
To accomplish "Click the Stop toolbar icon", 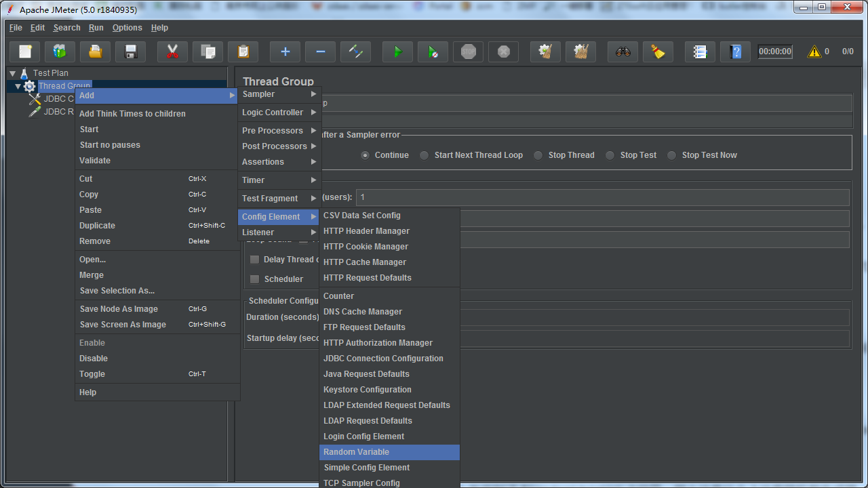I will coord(468,52).
